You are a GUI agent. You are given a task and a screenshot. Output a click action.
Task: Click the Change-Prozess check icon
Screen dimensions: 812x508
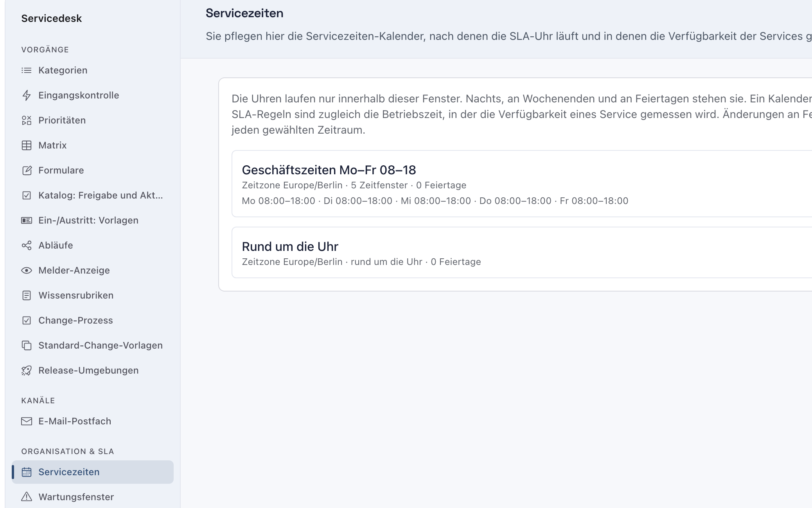click(27, 320)
